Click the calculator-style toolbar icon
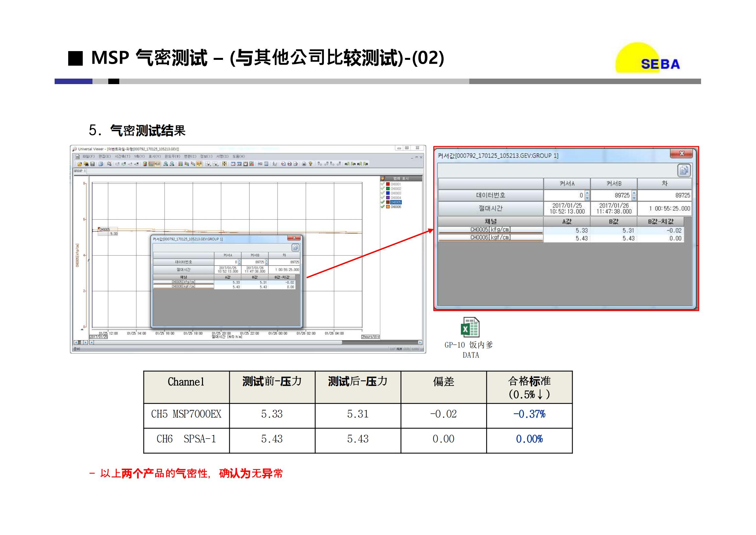The image size is (756, 535). 266,164
